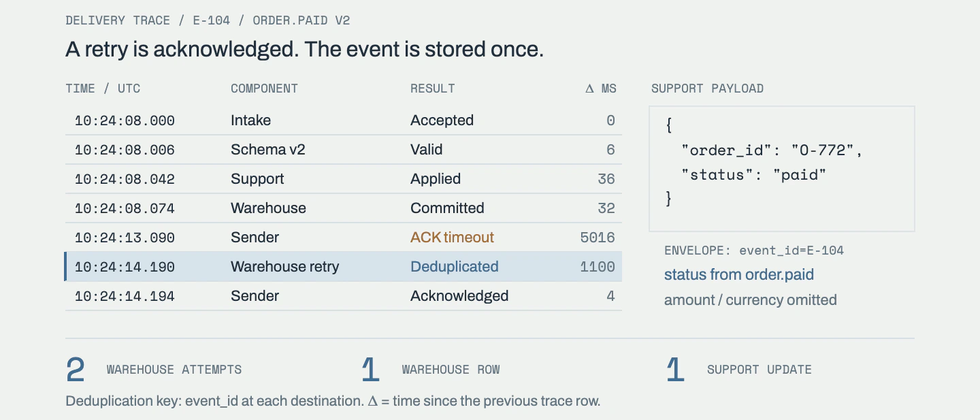Click the 'Deduplication key' footnote
This screenshot has width=980, height=420.
(x=333, y=401)
